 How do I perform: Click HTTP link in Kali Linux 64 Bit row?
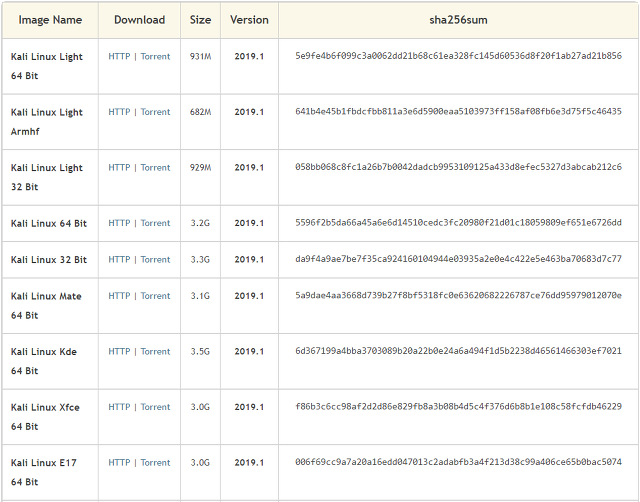coord(119,223)
